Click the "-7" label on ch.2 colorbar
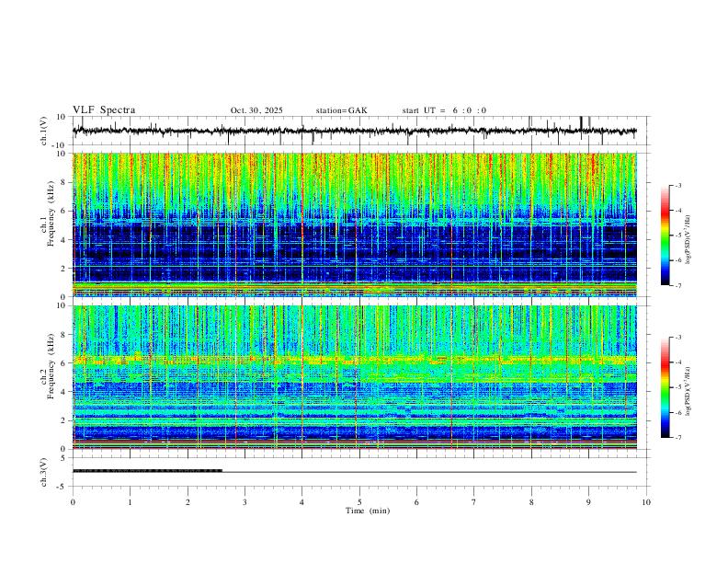This screenshot has height=563, width=728. (x=678, y=438)
